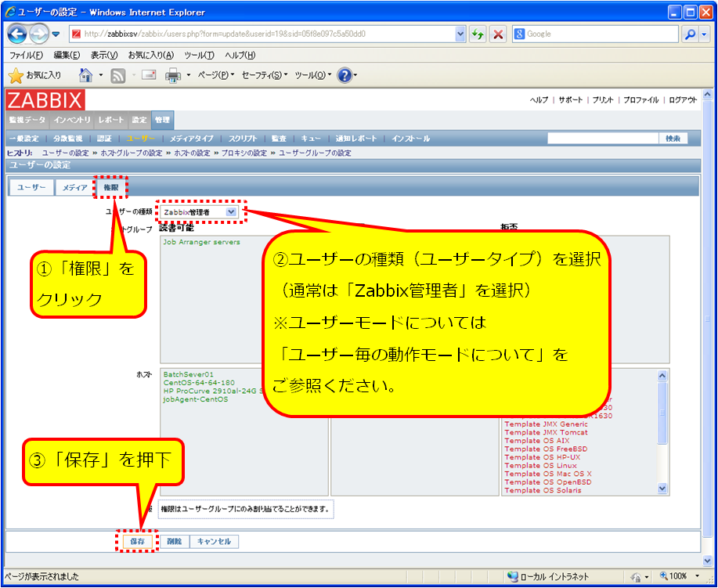Switch to the インベントリ main tab

tap(72, 120)
